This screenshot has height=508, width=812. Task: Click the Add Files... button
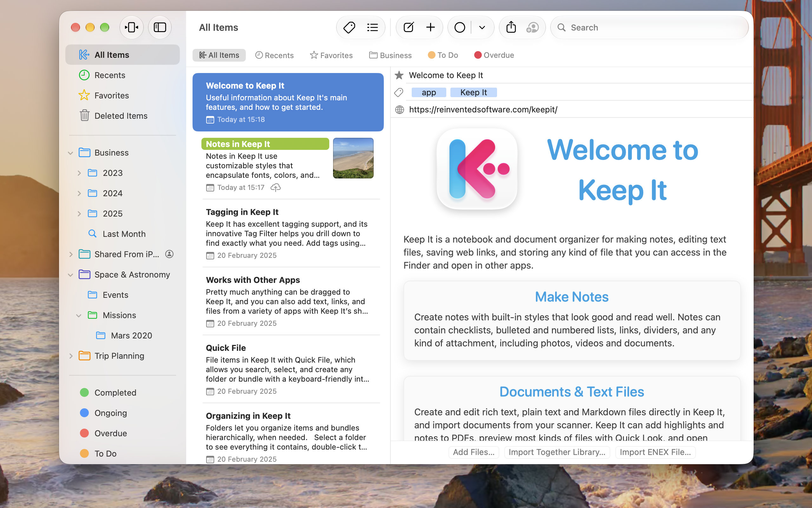[x=474, y=452]
